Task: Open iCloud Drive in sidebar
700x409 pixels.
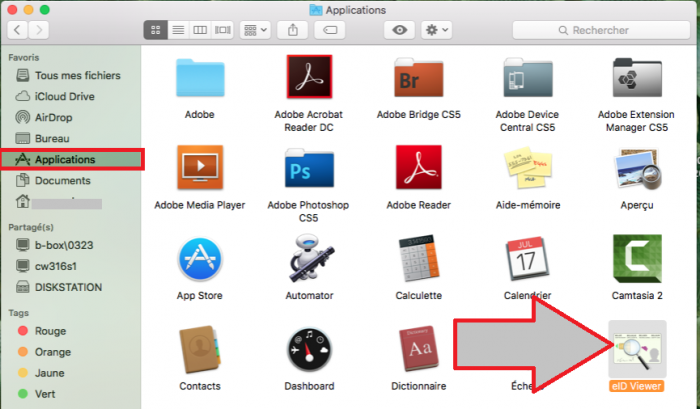Action: pyautogui.click(x=71, y=96)
